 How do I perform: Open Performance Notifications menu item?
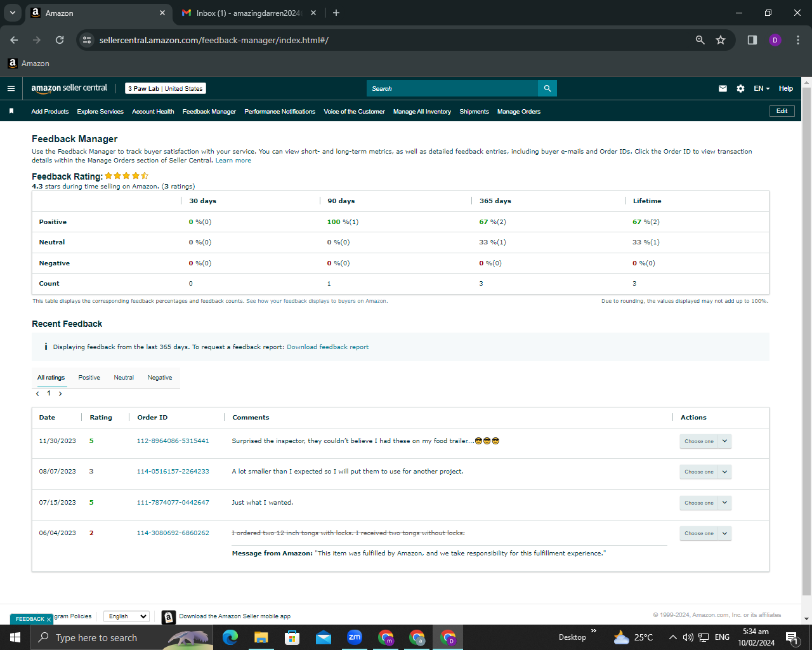point(280,112)
